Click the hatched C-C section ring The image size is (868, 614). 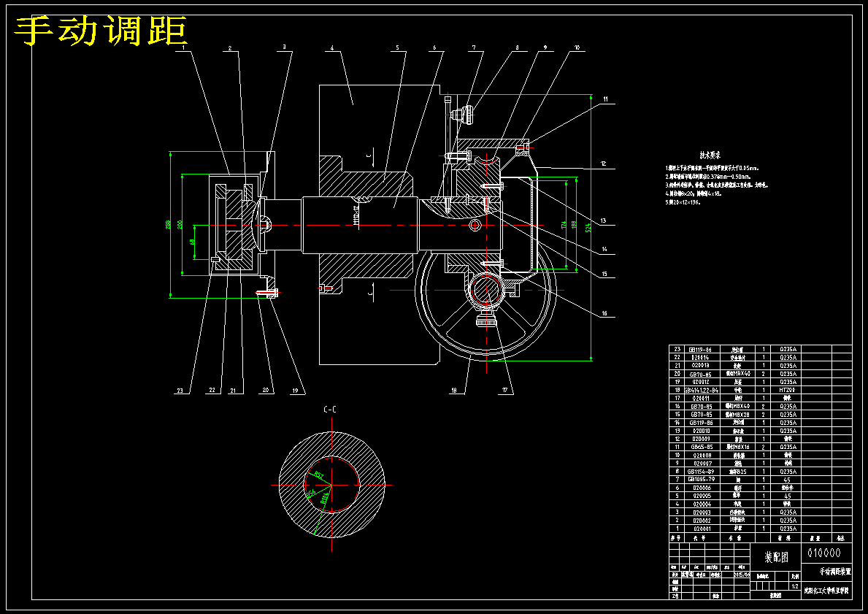(331, 485)
